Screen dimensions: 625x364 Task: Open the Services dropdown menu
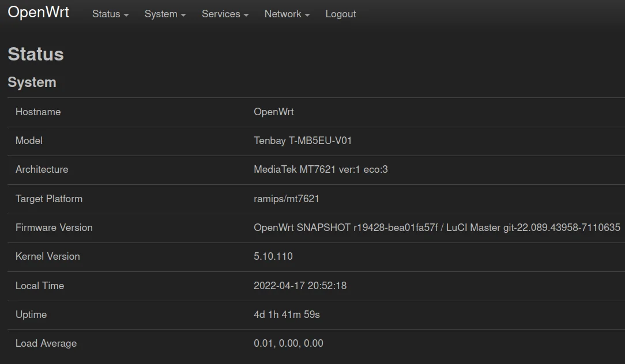tap(225, 14)
